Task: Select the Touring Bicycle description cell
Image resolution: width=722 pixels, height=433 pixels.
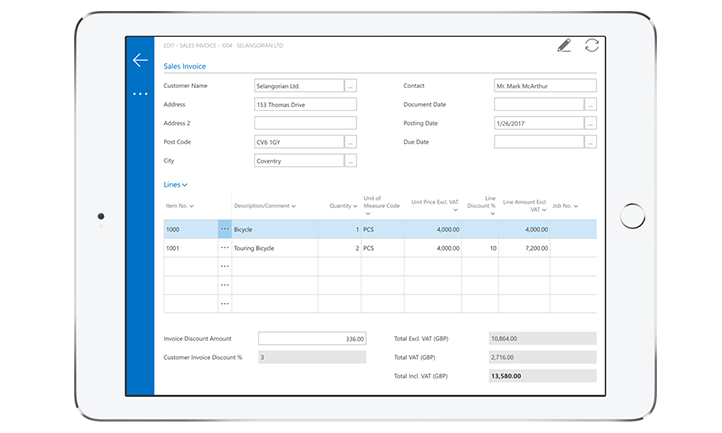Action: pyautogui.click(x=274, y=247)
